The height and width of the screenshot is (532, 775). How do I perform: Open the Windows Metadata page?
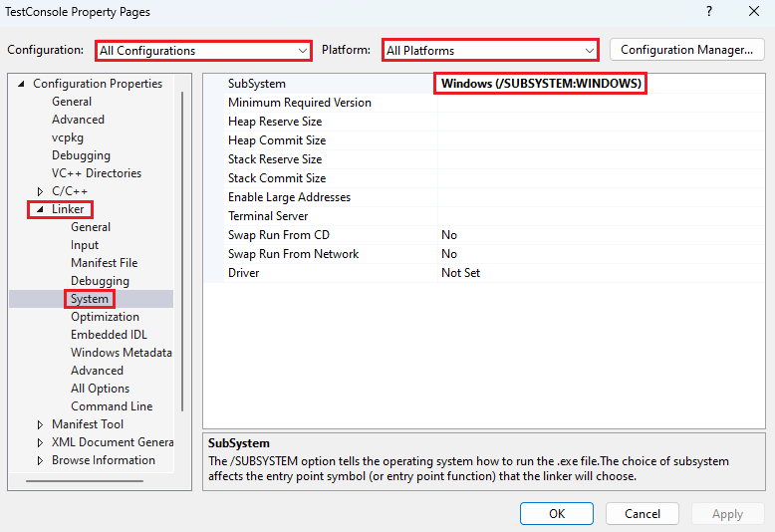coord(122,352)
